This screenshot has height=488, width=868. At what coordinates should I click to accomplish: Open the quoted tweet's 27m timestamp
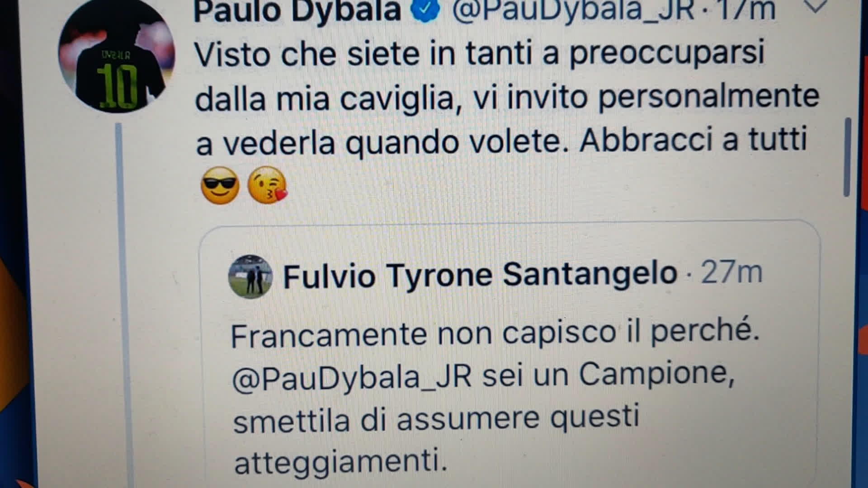(731, 272)
